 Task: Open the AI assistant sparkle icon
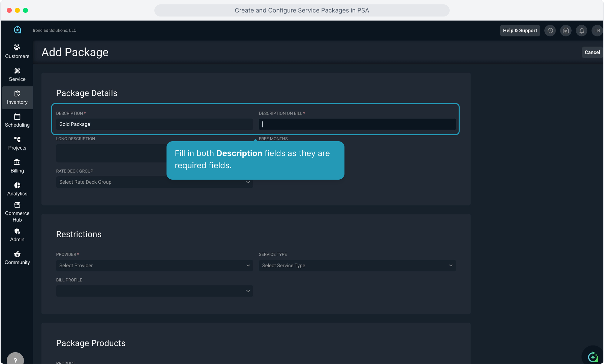tap(593, 356)
